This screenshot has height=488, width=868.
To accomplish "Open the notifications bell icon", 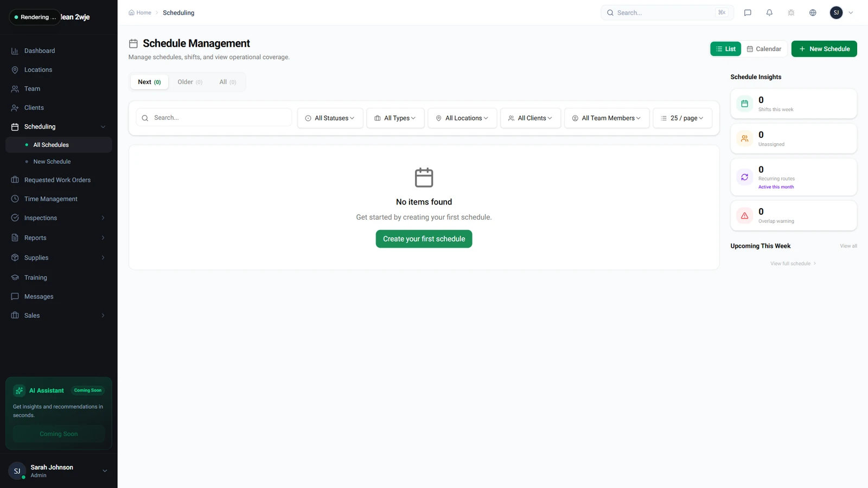I will pos(769,12).
